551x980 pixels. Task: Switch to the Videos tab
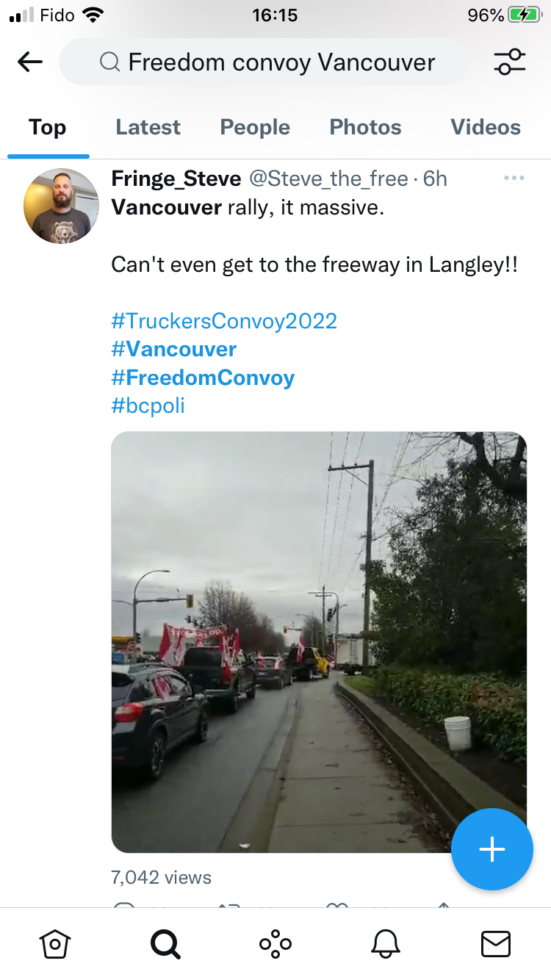[x=486, y=127]
